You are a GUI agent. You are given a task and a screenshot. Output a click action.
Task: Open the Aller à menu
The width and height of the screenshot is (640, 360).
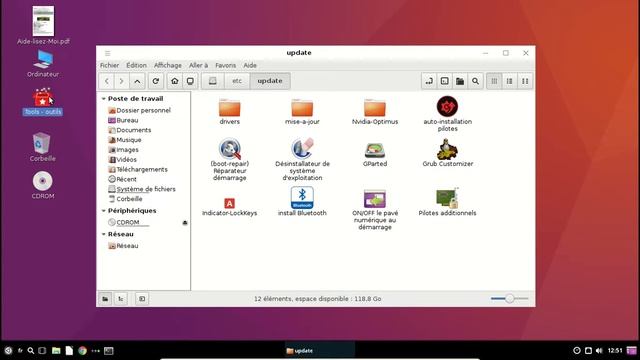point(198,65)
